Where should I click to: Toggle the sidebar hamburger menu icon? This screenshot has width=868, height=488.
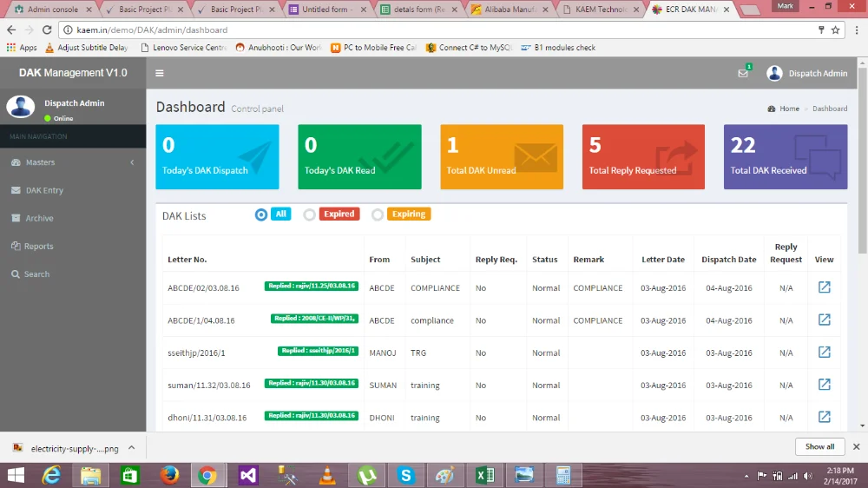pos(160,74)
